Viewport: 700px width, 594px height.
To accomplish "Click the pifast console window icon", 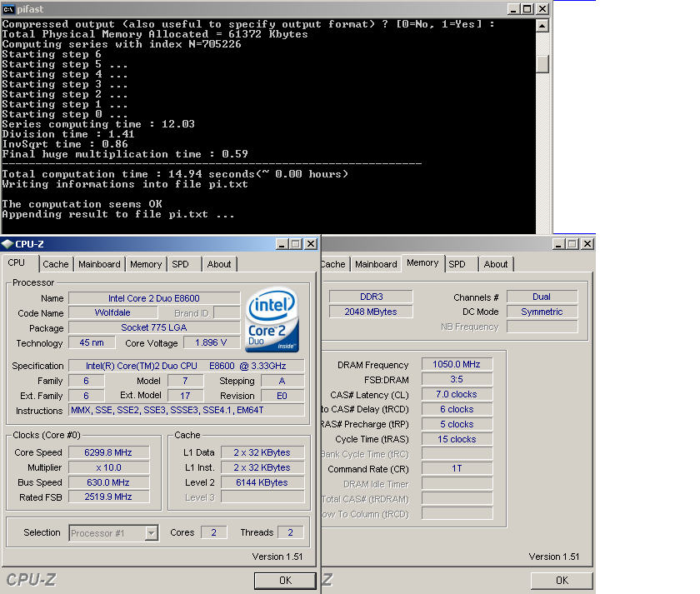I will [x=8, y=9].
